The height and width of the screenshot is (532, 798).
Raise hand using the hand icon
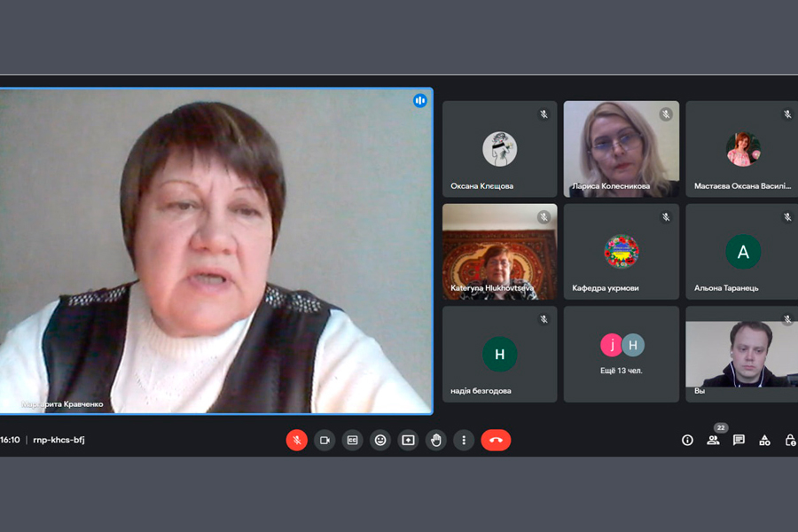click(x=435, y=441)
